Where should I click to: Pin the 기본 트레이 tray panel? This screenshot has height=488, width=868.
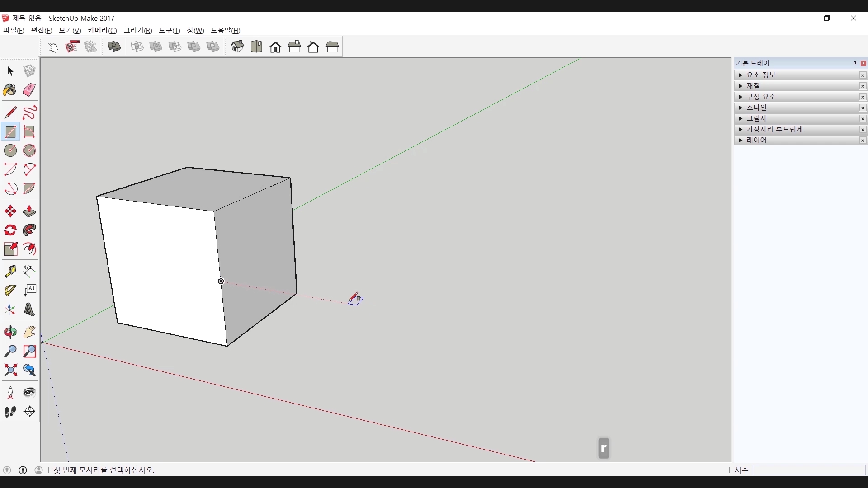[x=855, y=63]
